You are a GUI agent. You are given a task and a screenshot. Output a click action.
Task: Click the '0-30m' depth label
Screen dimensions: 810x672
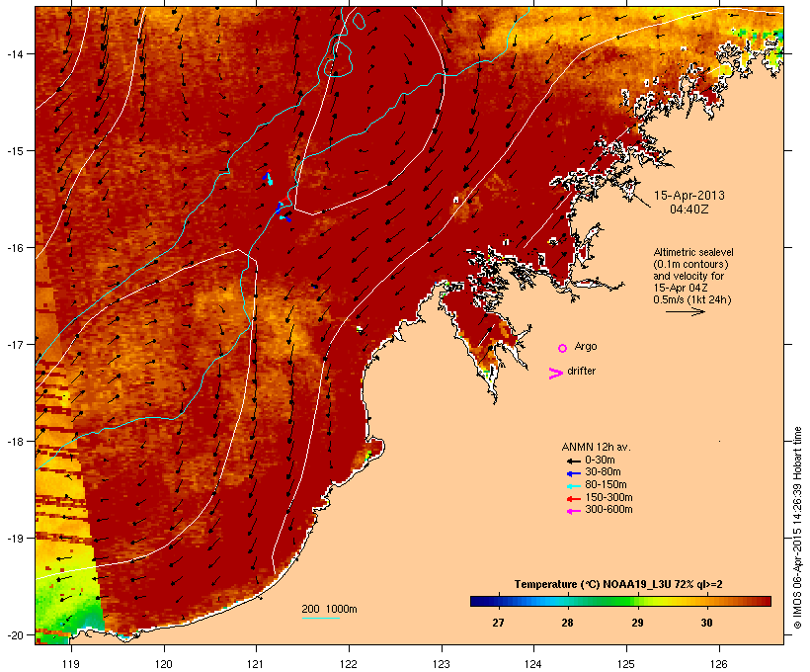pos(600,461)
